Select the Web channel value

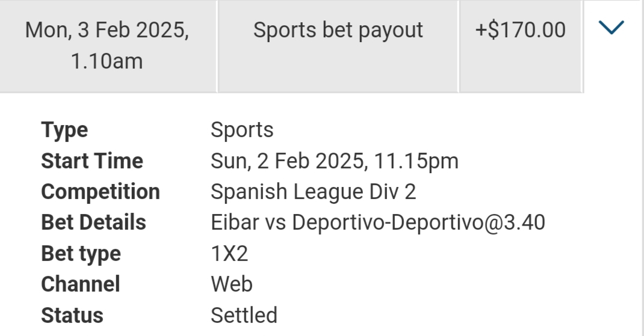[x=231, y=284]
